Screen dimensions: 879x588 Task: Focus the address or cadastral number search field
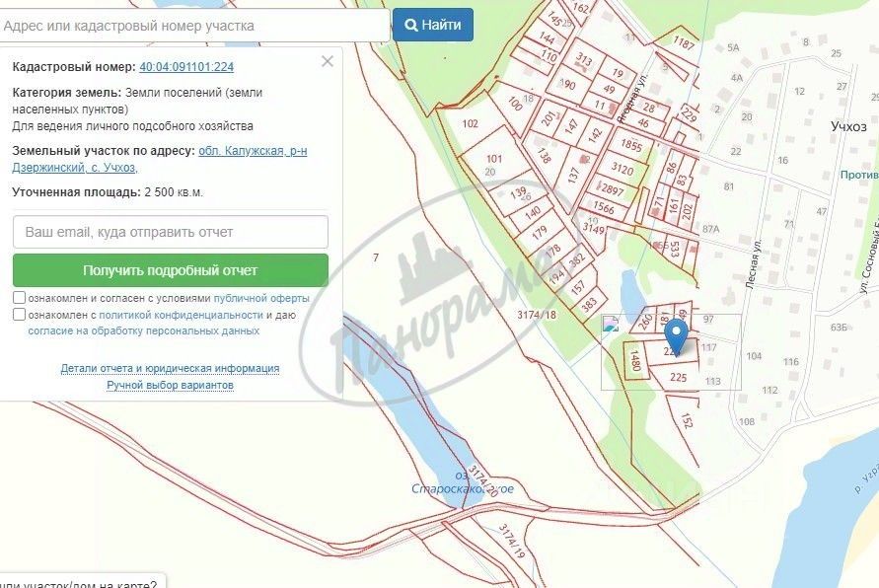coord(194,26)
